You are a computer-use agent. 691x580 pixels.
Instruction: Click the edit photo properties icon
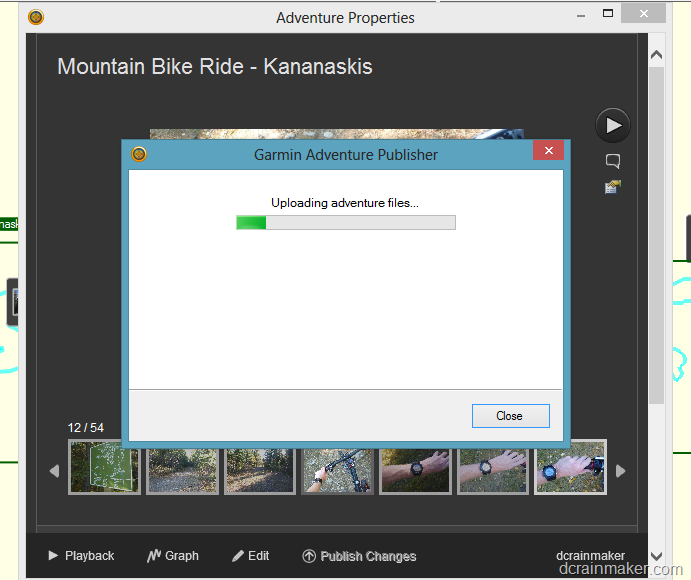pyautogui.click(x=613, y=187)
